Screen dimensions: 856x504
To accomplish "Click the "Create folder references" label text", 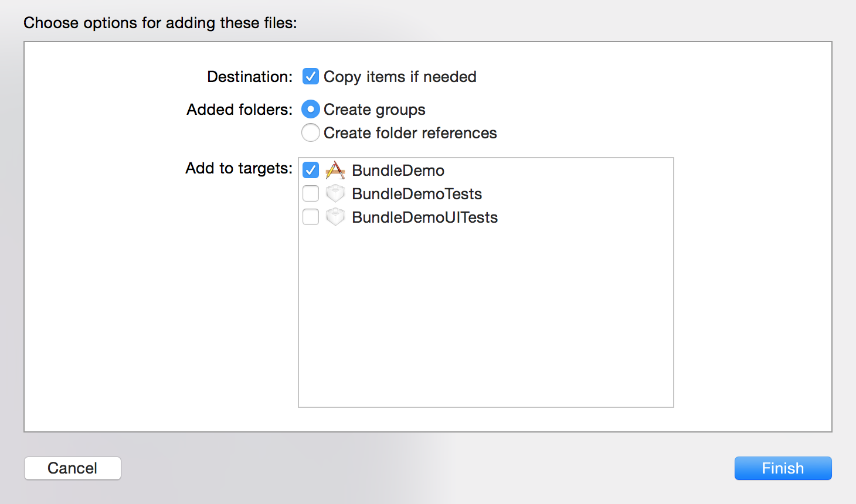I will pyautogui.click(x=410, y=133).
